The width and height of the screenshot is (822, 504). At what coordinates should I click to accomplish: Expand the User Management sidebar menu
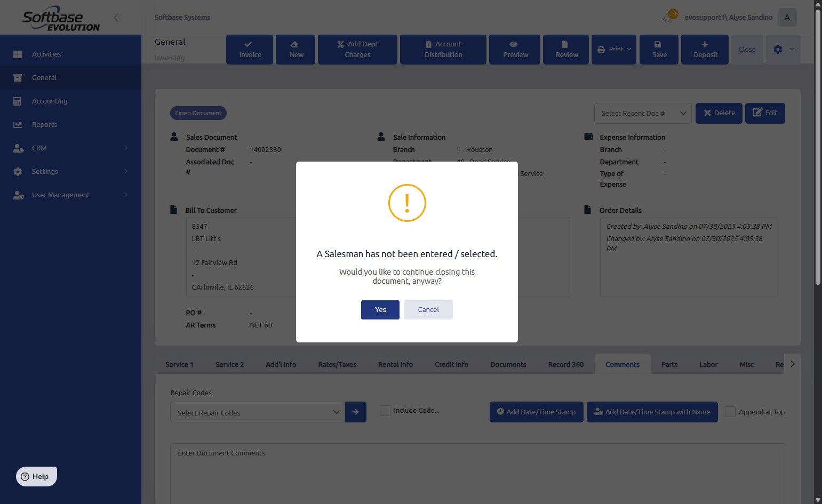[70, 195]
